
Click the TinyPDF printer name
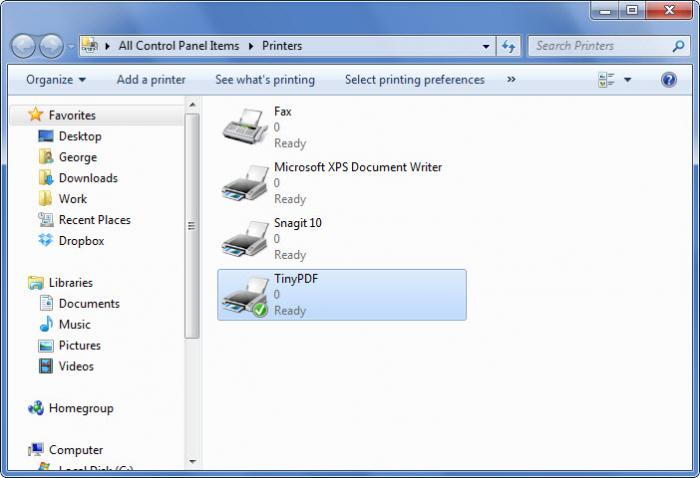(x=296, y=279)
